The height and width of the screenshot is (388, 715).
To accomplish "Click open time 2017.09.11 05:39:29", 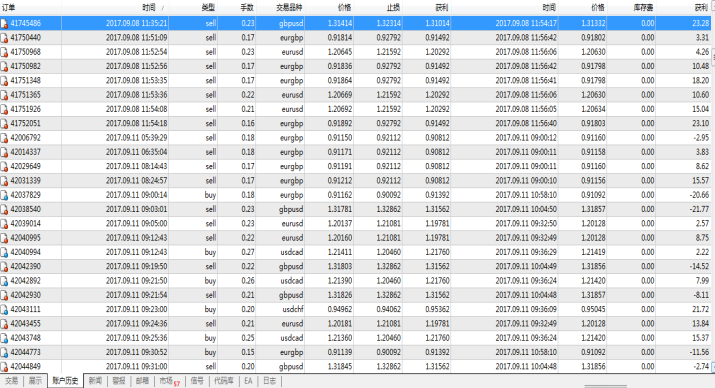I will 136,138.
